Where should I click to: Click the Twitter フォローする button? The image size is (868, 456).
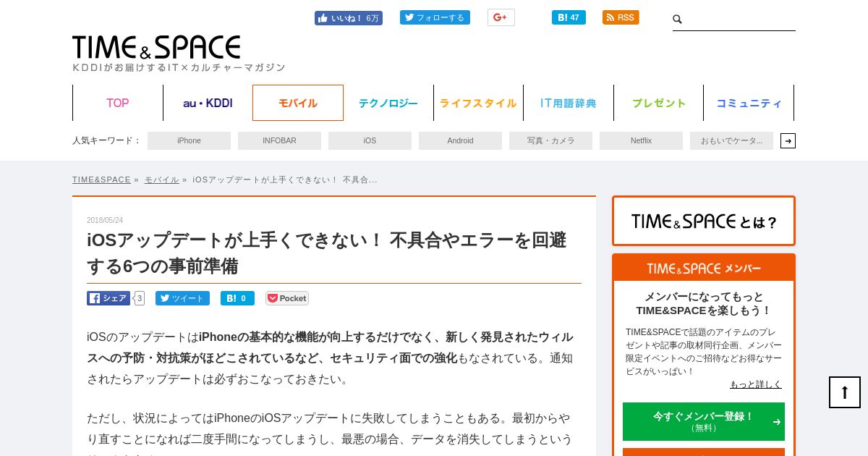tap(435, 17)
